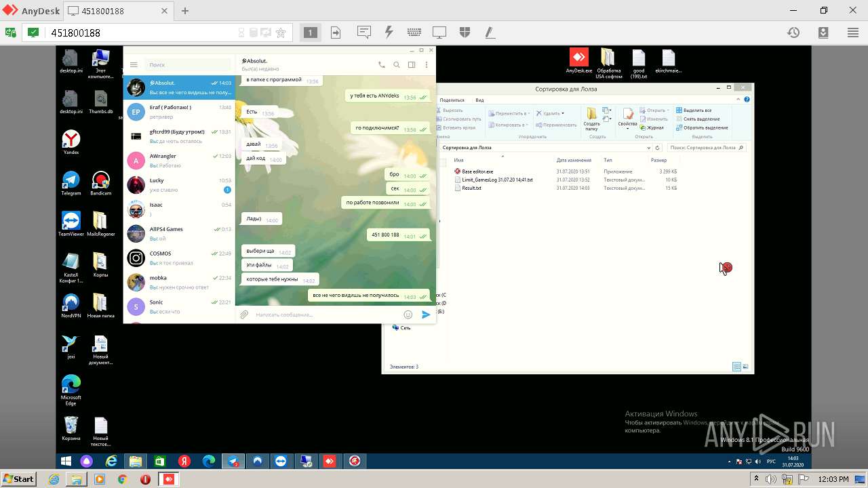Open Telegram chat more options dots
The width and height of the screenshot is (868, 488).
pos(427,65)
